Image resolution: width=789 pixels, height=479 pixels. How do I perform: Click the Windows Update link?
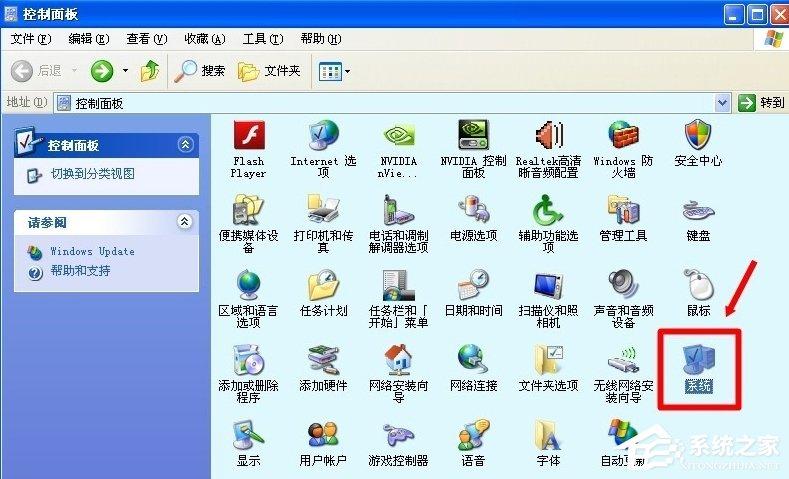pos(92,251)
